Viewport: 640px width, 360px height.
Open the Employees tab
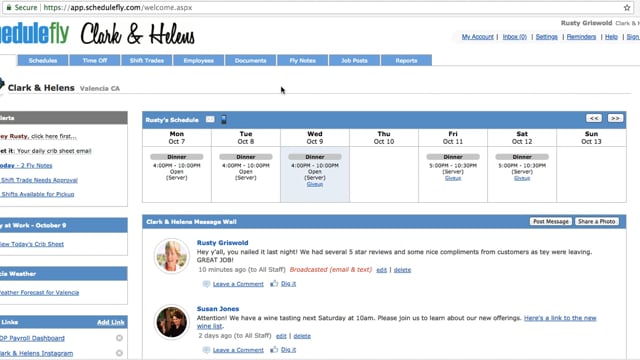click(x=198, y=60)
